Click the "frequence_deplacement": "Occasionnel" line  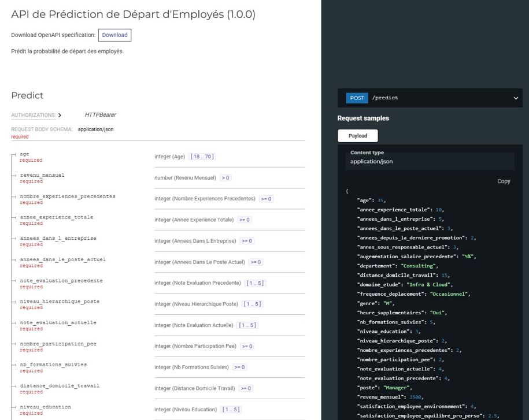413,294
